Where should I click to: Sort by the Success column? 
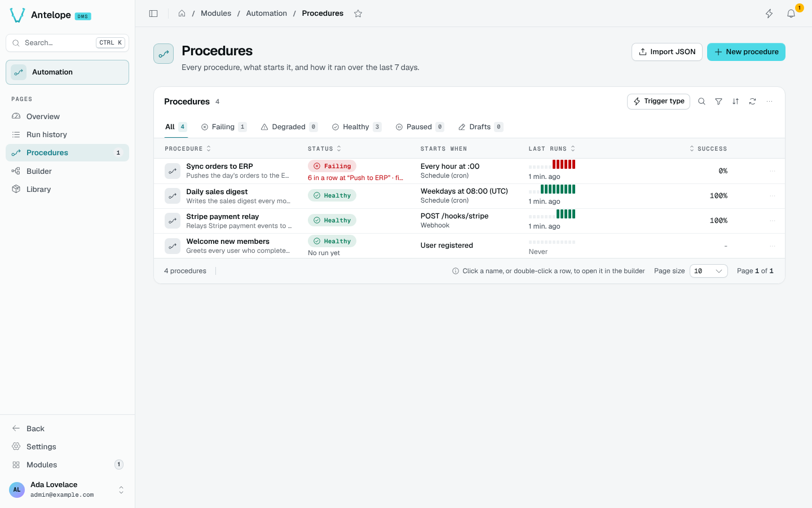coord(708,149)
